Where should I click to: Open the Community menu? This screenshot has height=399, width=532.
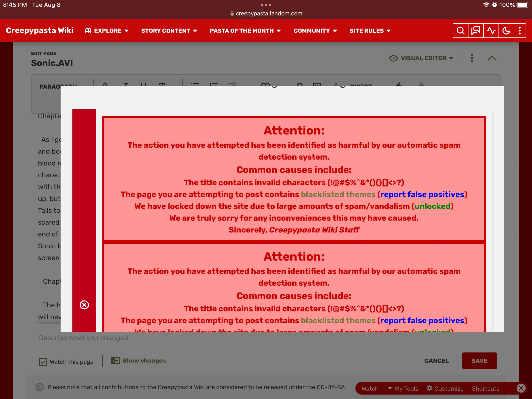(315, 31)
